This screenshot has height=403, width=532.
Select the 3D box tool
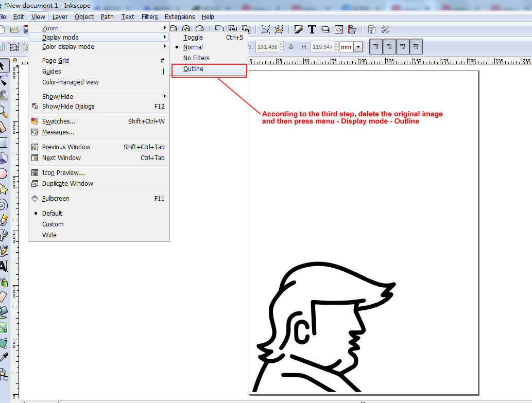[3, 157]
